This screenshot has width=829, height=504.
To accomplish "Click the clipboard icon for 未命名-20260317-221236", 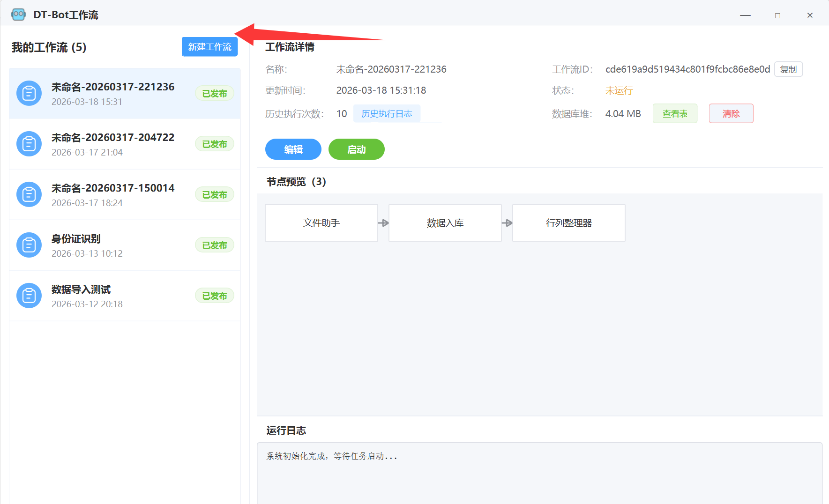I will (29, 94).
